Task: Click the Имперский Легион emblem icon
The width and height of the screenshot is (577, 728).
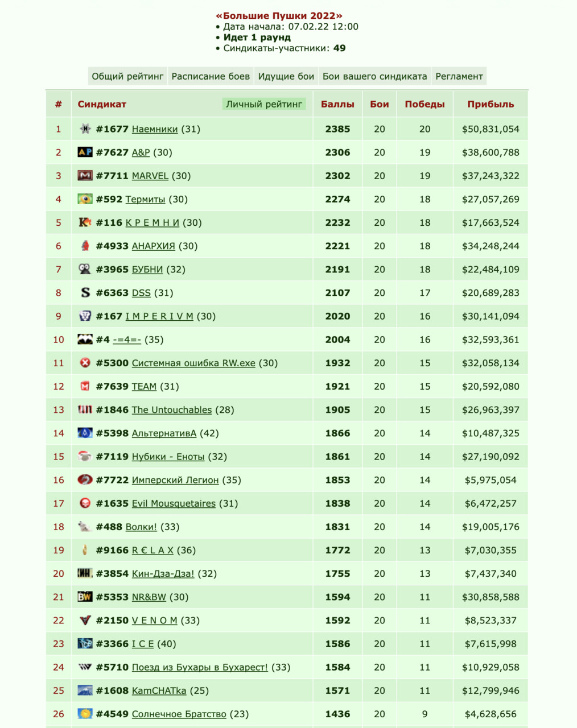Action: [85, 479]
